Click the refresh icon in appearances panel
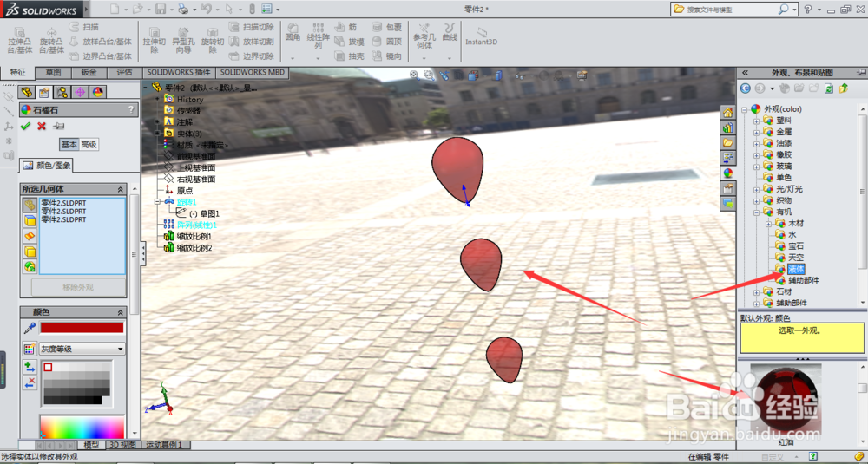Image resolution: width=868 pixels, height=464 pixels. [x=829, y=88]
